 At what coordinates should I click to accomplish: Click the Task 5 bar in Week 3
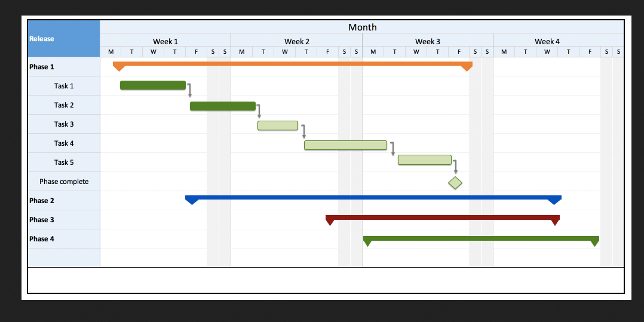pyautogui.click(x=425, y=160)
